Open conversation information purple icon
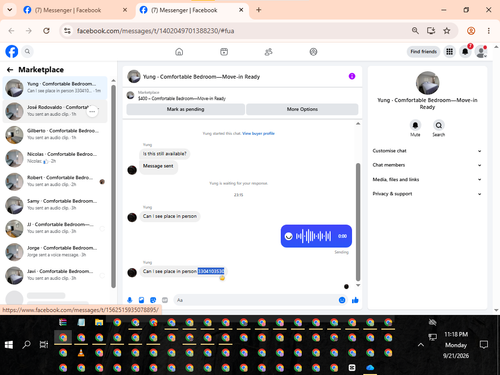The height and width of the screenshot is (375, 500). coord(352,76)
